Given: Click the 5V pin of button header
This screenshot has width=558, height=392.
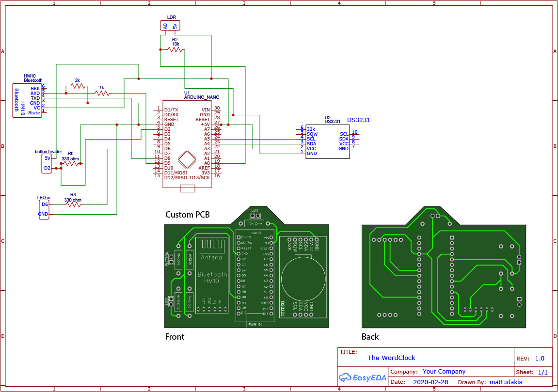Looking at the screenshot, I should [48, 158].
